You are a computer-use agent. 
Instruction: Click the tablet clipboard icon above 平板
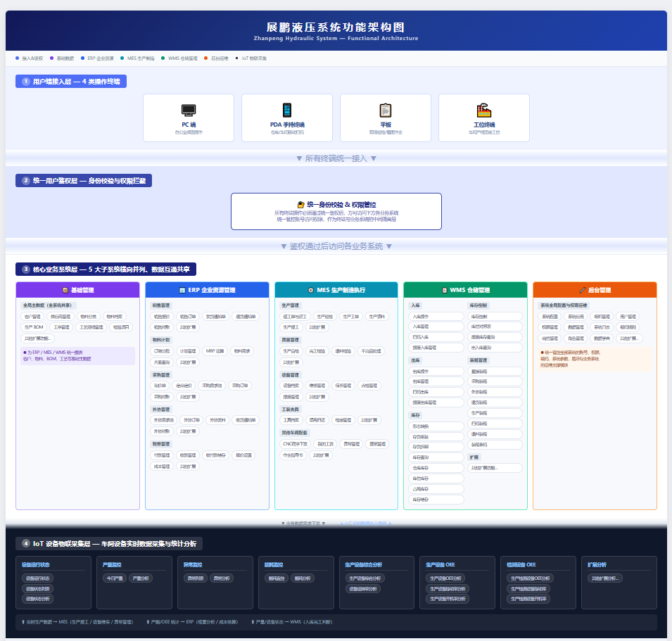[386, 110]
